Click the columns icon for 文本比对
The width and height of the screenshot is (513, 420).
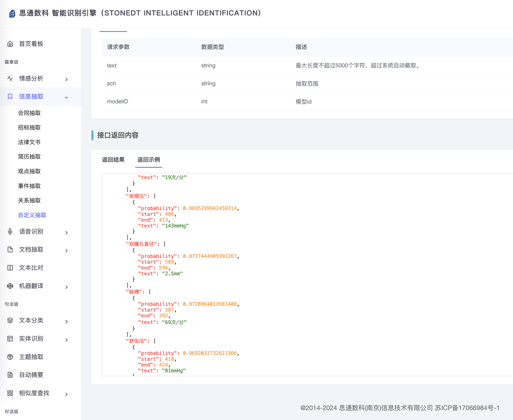pos(10,268)
